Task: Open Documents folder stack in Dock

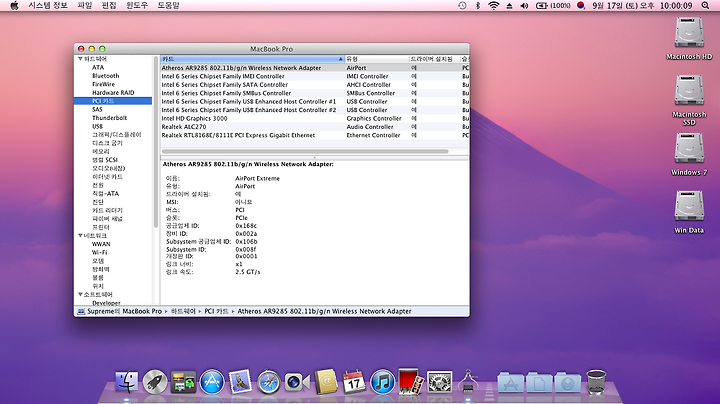Action: click(539, 382)
